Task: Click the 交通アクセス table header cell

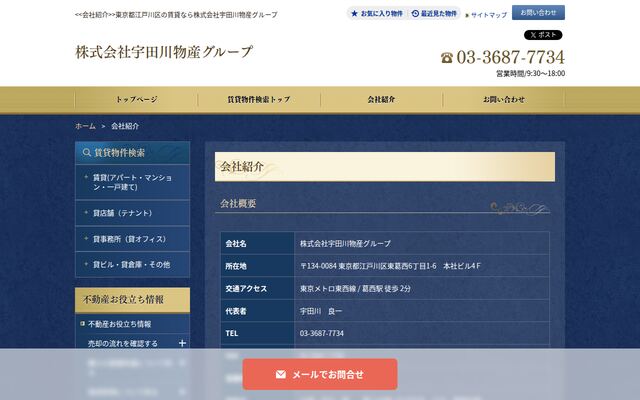Action: 258,288
